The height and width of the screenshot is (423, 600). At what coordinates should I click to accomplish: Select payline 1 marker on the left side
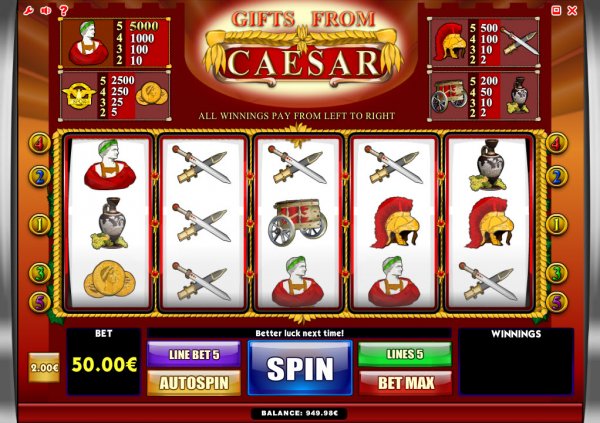(x=39, y=224)
